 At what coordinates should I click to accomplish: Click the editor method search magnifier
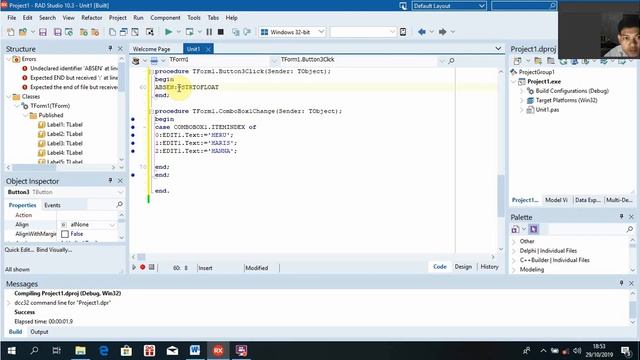pyautogui.click(x=451, y=61)
